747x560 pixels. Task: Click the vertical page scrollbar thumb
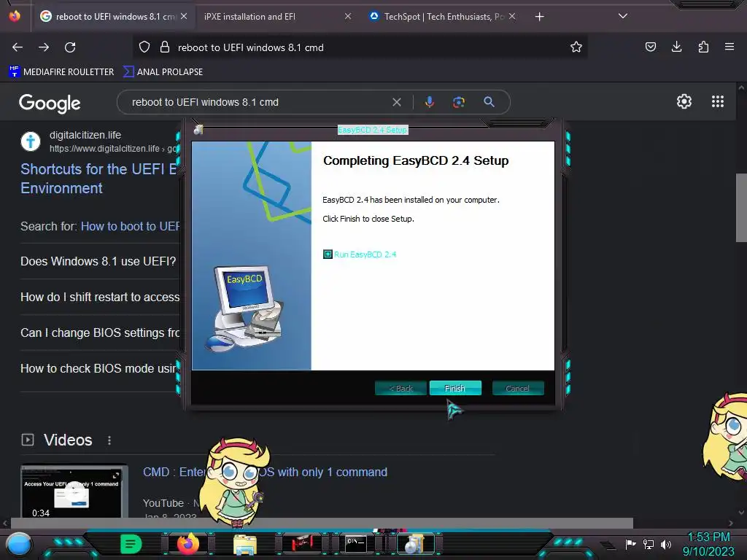point(741,209)
